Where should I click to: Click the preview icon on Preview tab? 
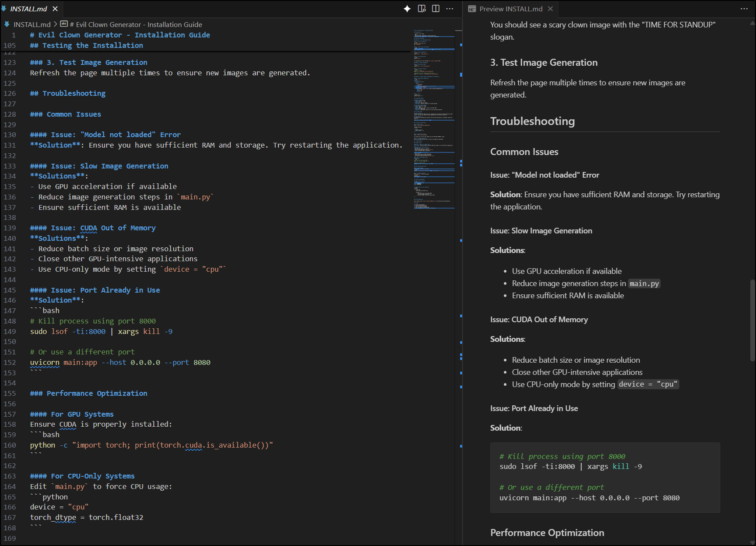coord(472,9)
